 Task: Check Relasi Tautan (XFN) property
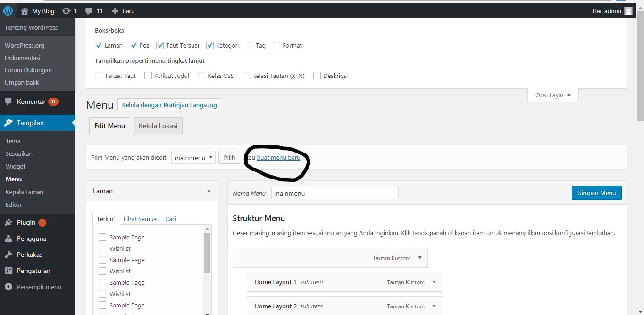coord(246,76)
